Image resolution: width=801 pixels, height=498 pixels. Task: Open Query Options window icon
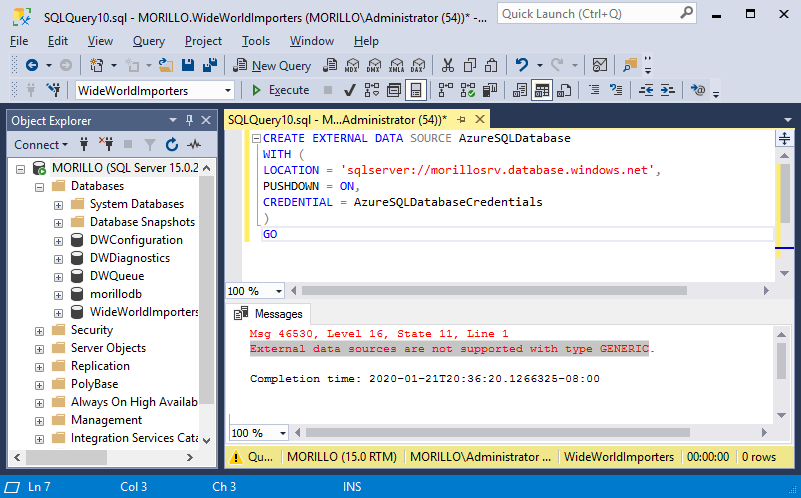394,90
